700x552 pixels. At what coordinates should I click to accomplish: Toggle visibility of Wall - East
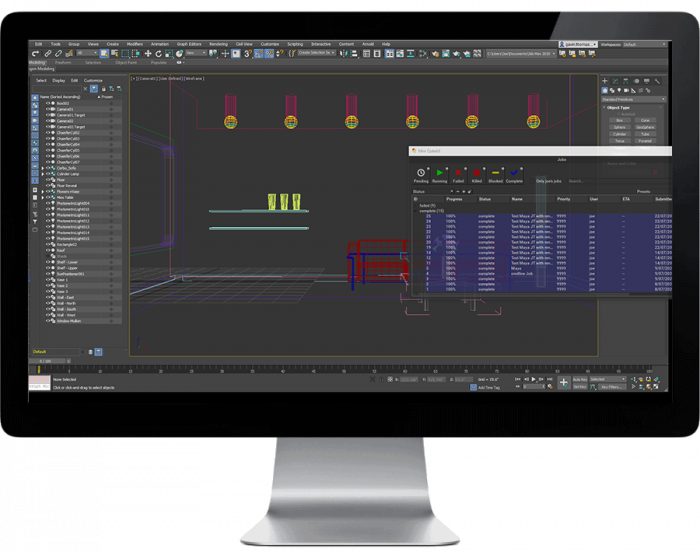[48, 297]
